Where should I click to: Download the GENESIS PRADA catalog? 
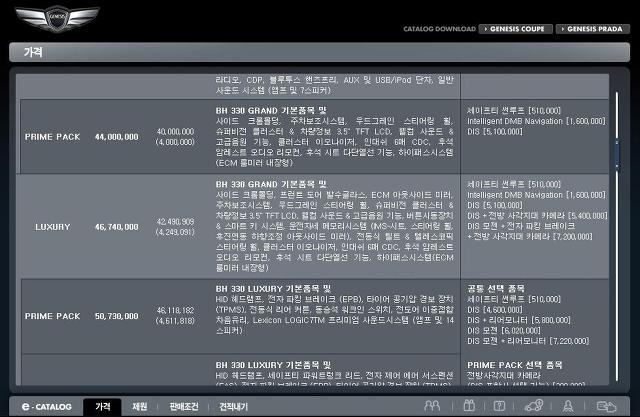tap(593, 29)
